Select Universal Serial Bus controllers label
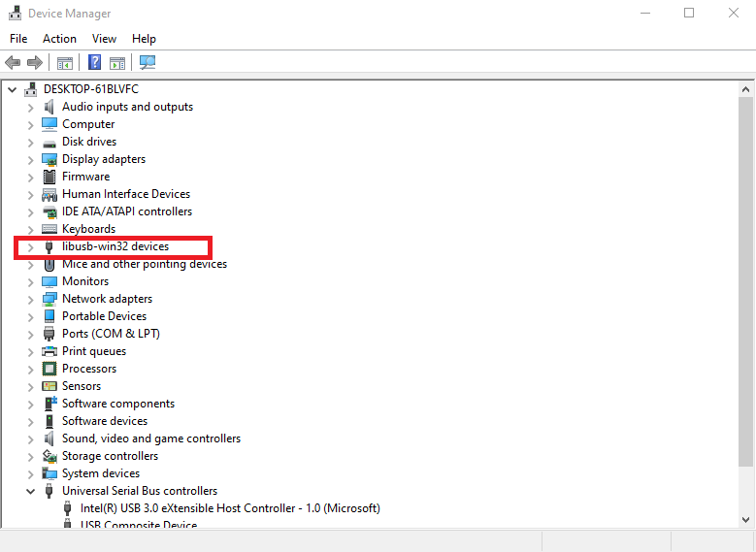 (140, 491)
